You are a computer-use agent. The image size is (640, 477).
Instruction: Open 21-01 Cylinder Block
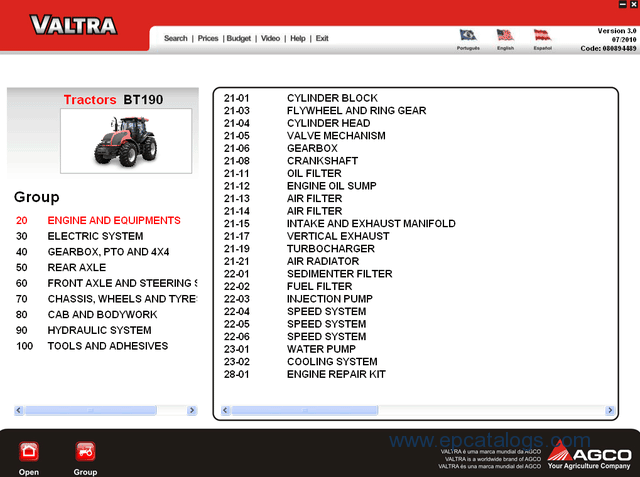[301, 98]
